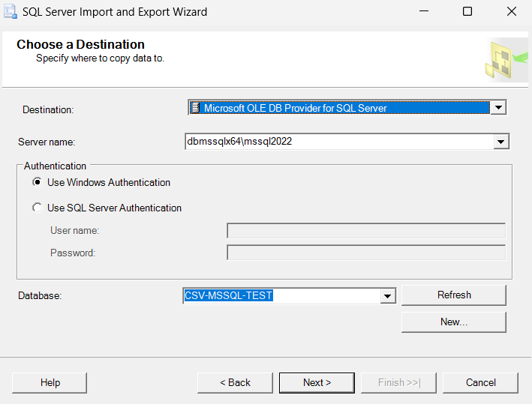
Task: Maximize the wizard window
Action: coord(467,11)
